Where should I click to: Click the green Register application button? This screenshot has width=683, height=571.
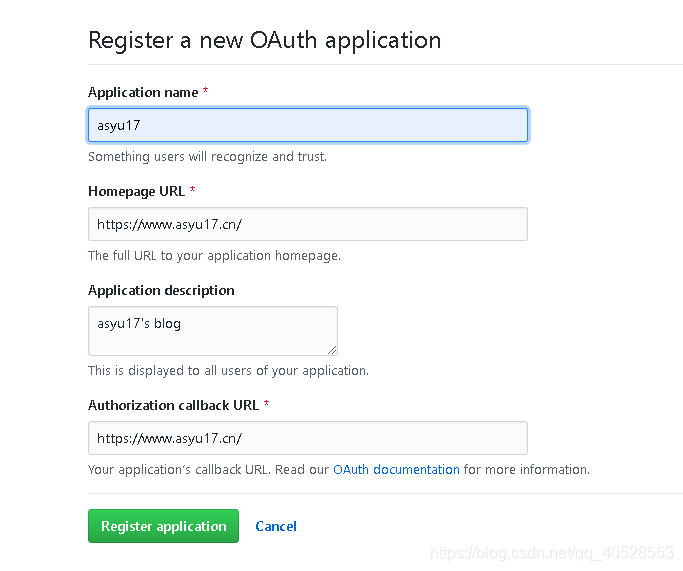point(163,526)
